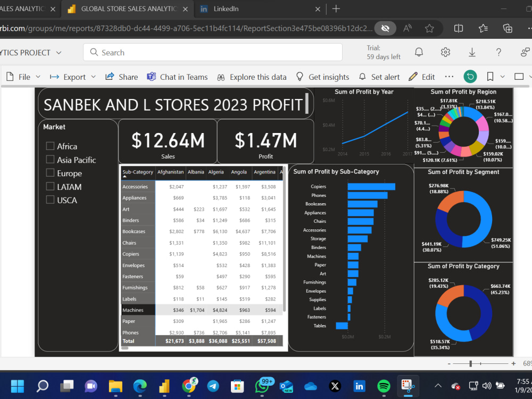Open Power BI settings gear
Viewport: 532px width, 399px height.
point(445,52)
